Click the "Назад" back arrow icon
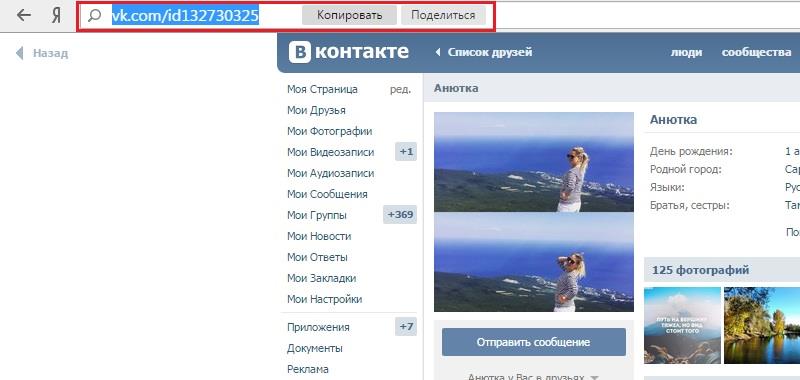 (20, 53)
